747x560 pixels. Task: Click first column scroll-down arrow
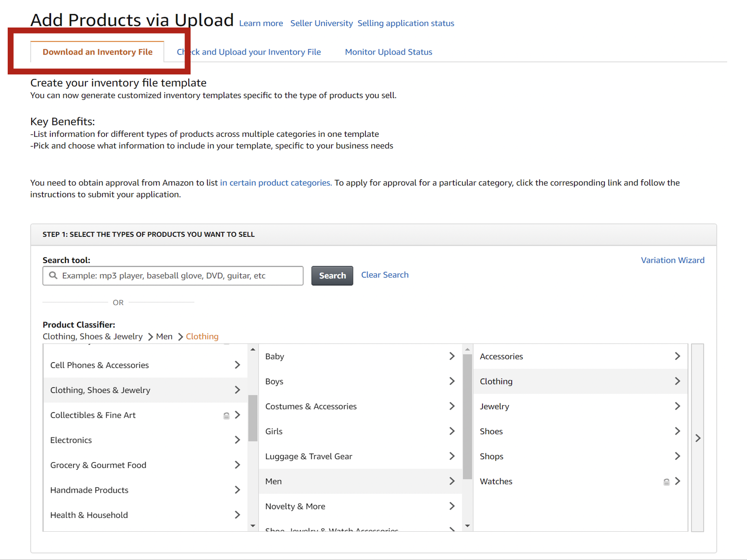pyautogui.click(x=253, y=526)
